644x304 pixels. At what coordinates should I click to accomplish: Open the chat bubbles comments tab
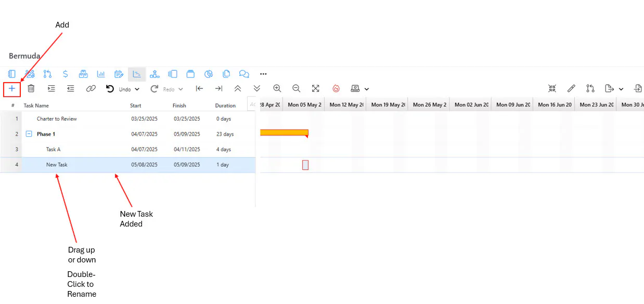244,74
